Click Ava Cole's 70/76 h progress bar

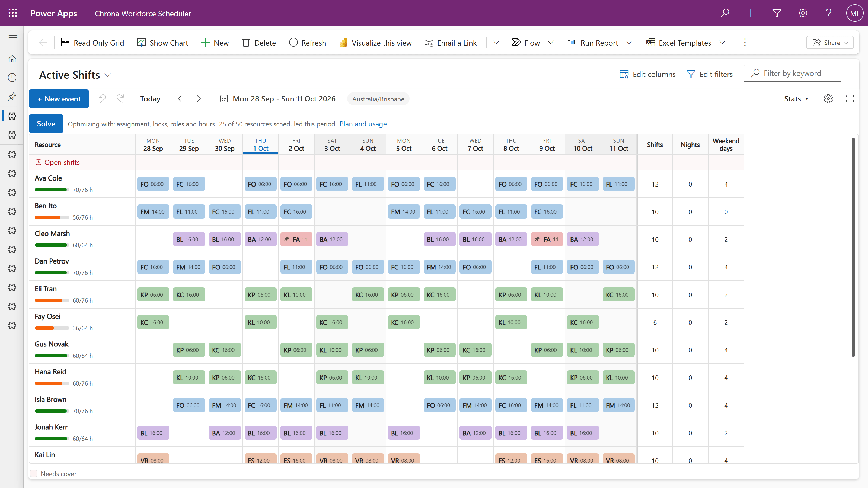pos(52,190)
